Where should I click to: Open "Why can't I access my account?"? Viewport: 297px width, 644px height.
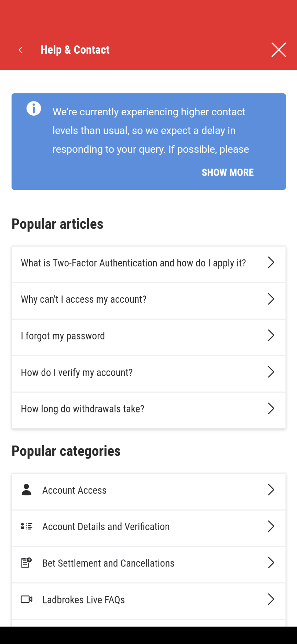pos(84,300)
